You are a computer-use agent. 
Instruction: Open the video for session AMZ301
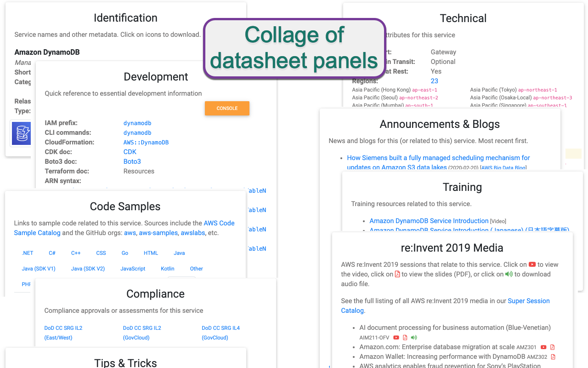tap(543, 347)
